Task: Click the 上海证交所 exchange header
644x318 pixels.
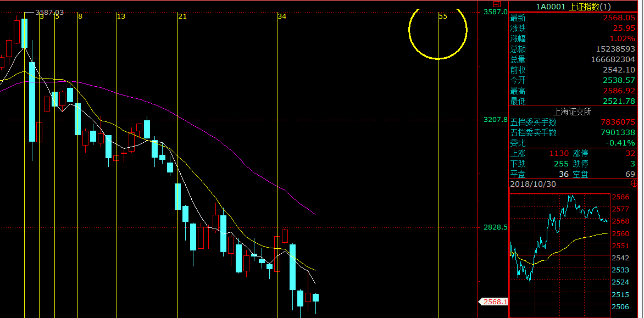Action: point(573,111)
